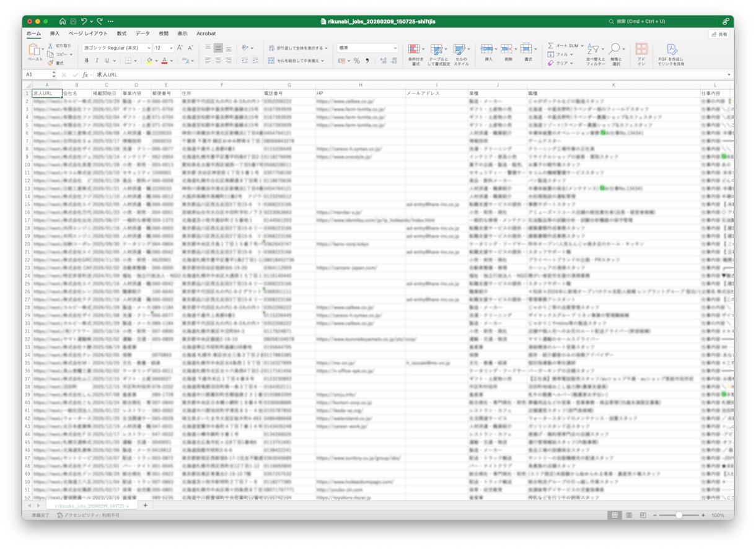Viewport: 756px width, 549px height.
Task: Switch to the ページ レイアウト tab
Action: point(88,33)
